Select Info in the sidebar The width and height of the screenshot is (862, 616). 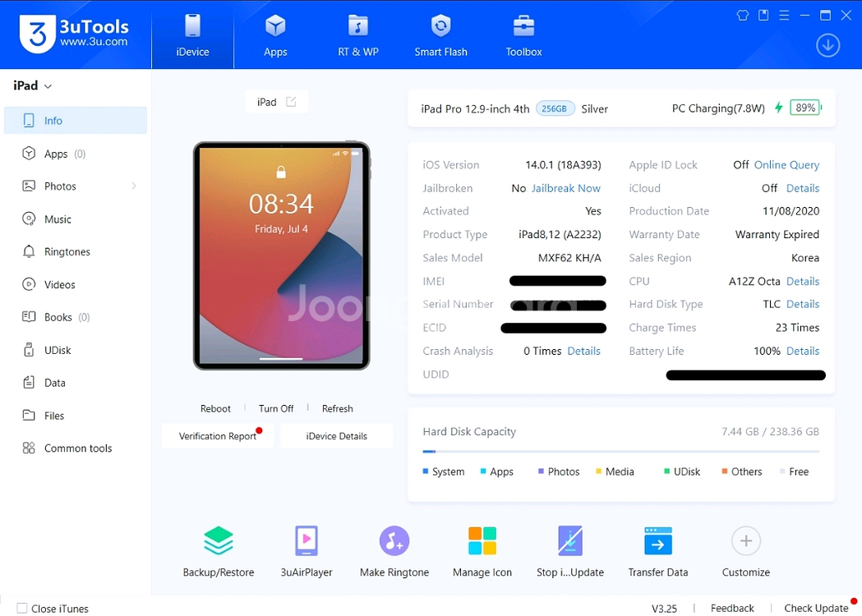pos(76,121)
